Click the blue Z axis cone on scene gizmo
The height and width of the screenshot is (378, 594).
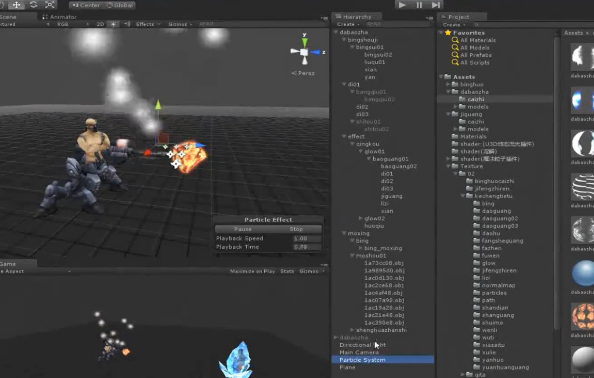click(x=316, y=52)
